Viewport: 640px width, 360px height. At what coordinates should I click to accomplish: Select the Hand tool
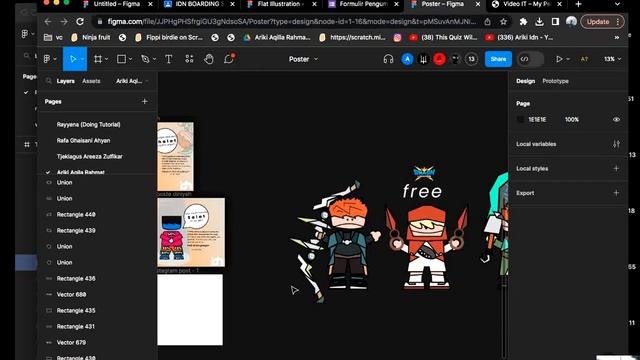click(x=209, y=59)
